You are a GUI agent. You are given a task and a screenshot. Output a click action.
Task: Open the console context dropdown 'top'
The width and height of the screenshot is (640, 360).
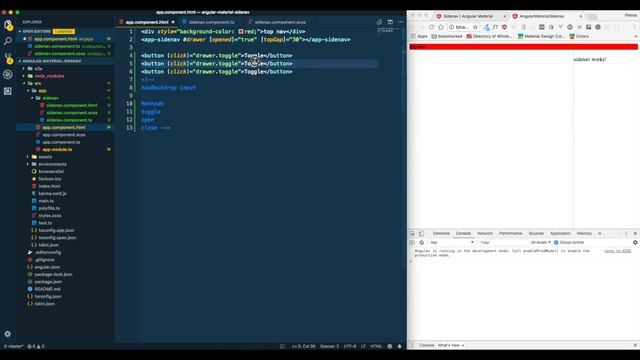(452, 242)
